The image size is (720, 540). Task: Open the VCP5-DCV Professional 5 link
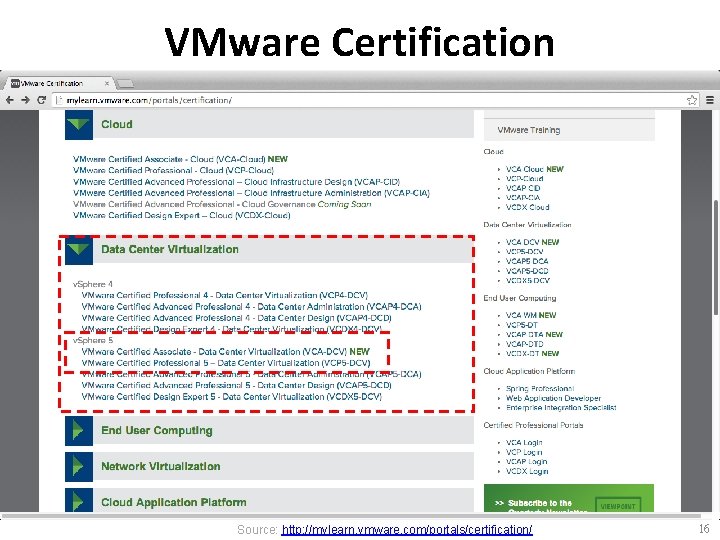click(225, 363)
